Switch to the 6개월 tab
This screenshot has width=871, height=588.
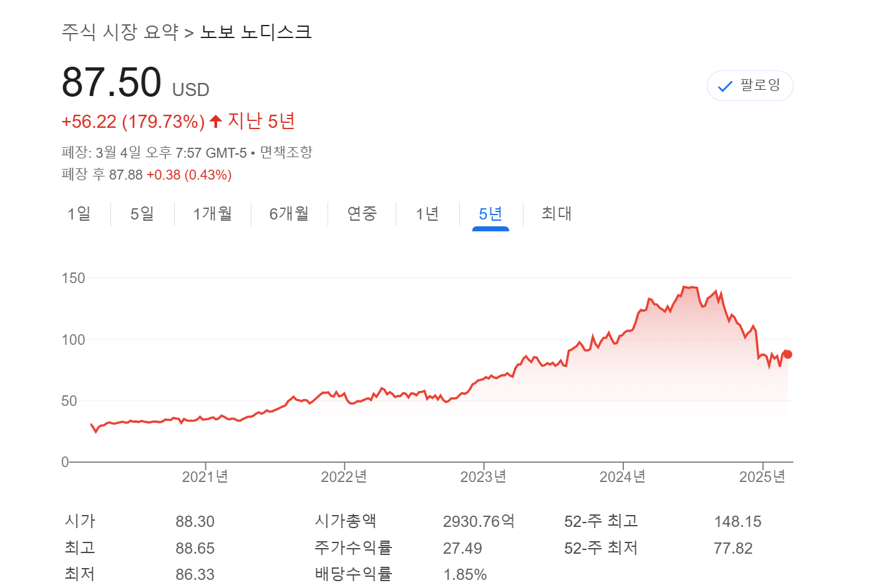(x=289, y=214)
